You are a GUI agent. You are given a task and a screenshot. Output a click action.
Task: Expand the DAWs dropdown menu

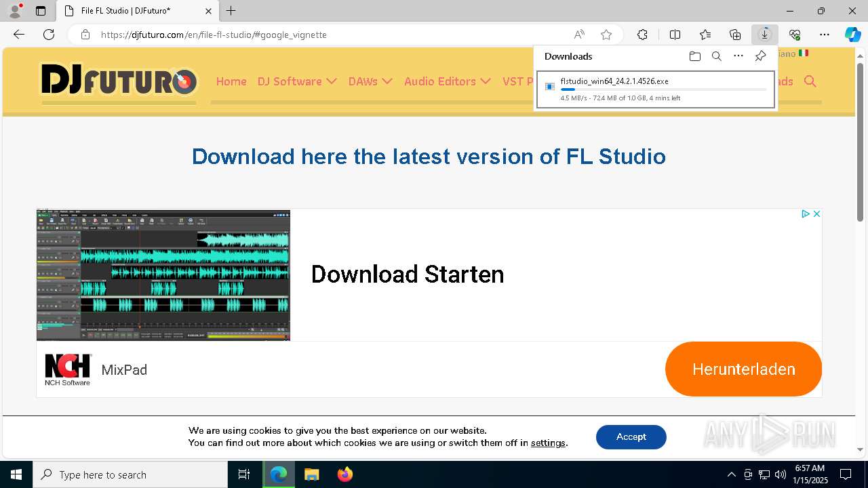click(x=370, y=81)
